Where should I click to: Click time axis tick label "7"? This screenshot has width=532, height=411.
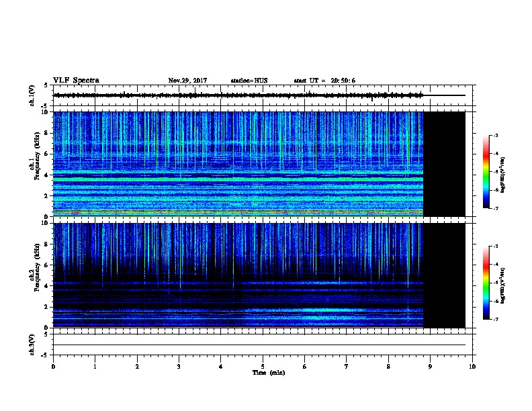pos(347,366)
